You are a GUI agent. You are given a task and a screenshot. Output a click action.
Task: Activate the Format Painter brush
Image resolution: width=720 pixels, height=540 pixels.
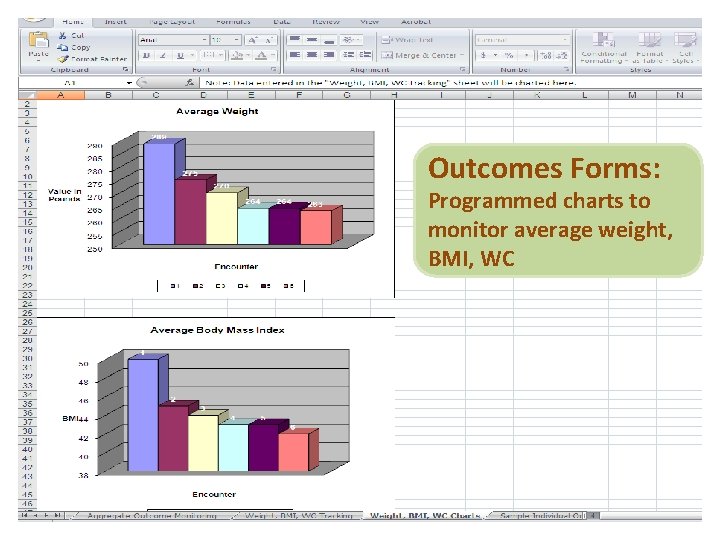[x=63, y=59]
